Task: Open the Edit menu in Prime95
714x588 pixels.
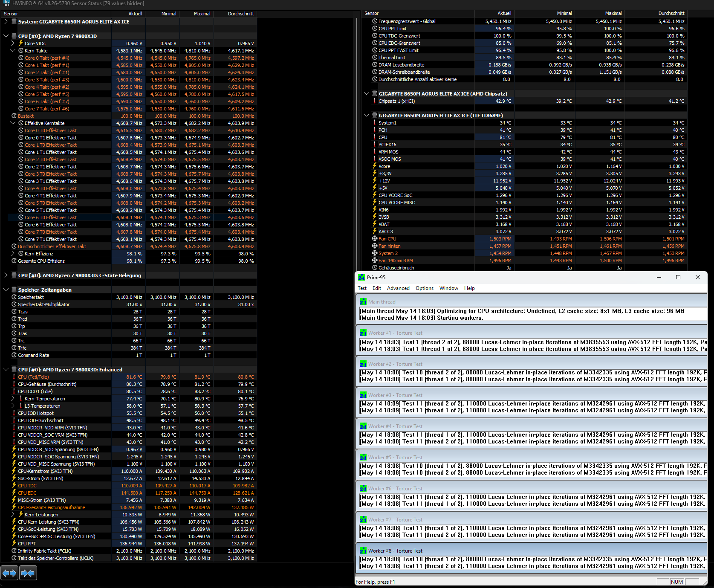Action: tap(377, 288)
